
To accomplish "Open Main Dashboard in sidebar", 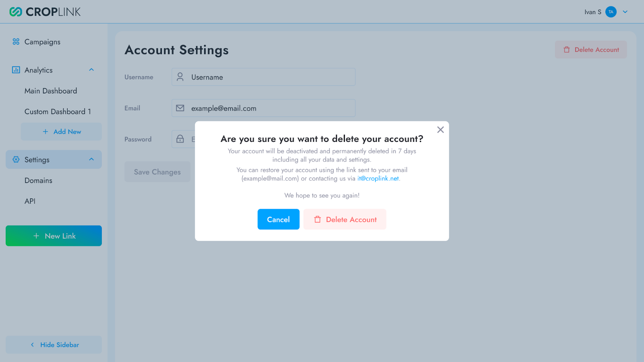I will 51,91.
